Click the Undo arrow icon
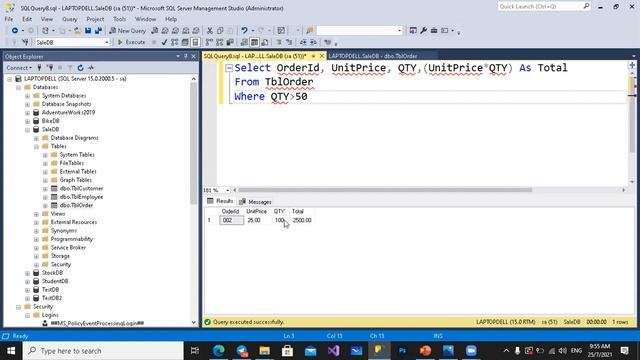The width and height of the screenshot is (640, 360). 244,31
